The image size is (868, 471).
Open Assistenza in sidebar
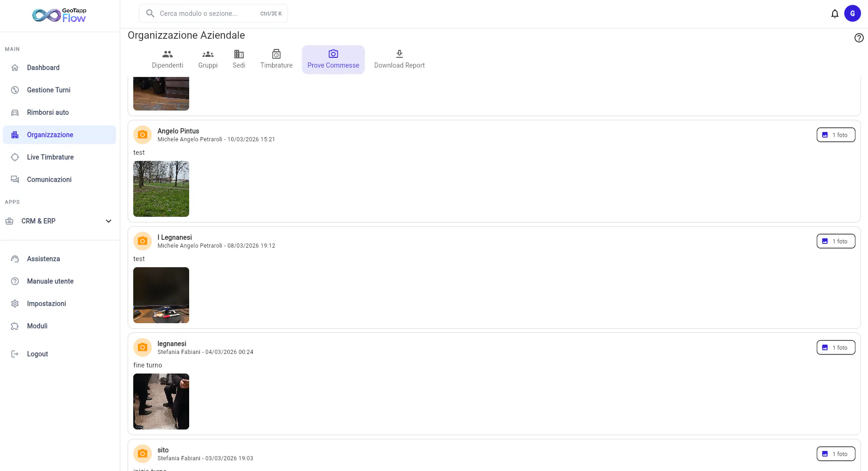coord(59,259)
